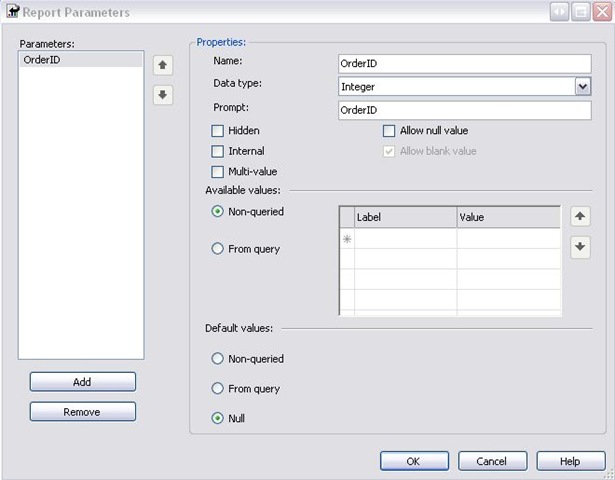Check the Hidden checkbox

click(217, 131)
